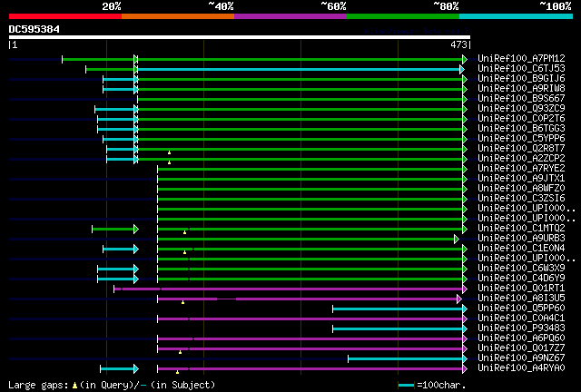Select the UniRef100_C1E0N4 label
Viewport: 581px width, 392px height.
(521, 249)
